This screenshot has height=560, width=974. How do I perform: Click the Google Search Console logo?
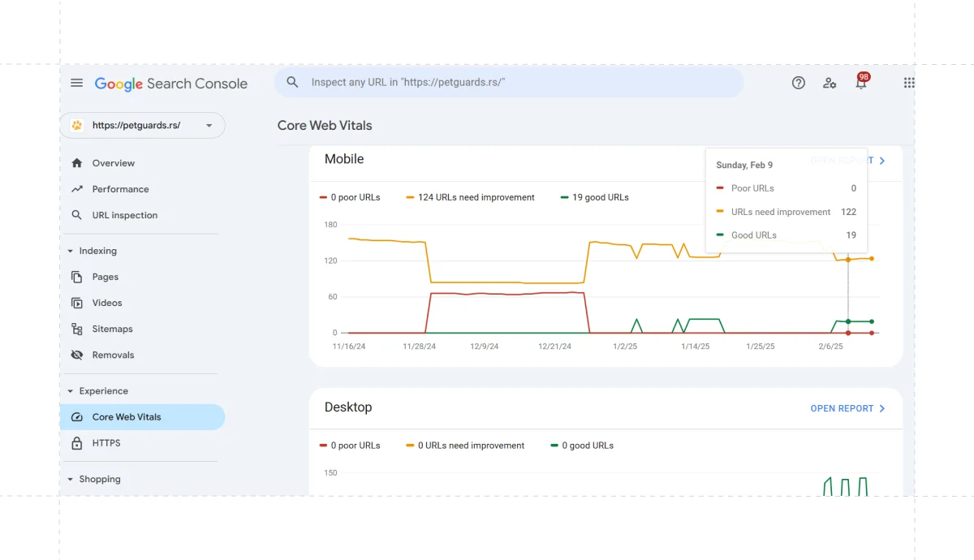pyautogui.click(x=170, y=84)
